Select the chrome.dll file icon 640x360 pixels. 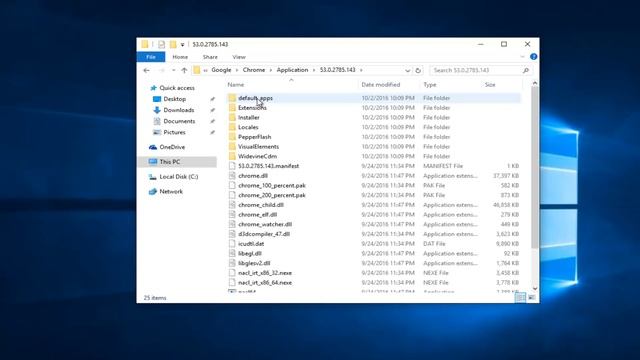[x=232, y=176]
